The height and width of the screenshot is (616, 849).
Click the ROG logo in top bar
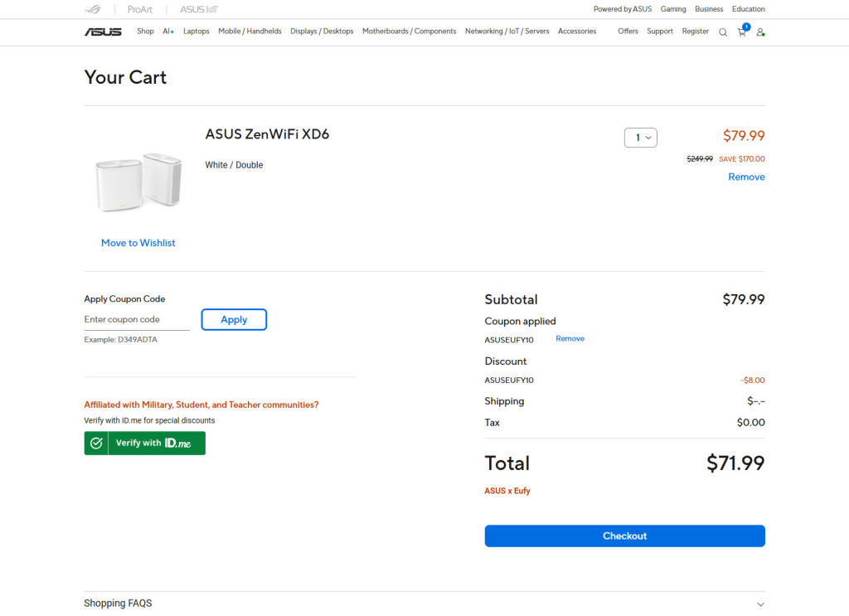coord(93,9)
